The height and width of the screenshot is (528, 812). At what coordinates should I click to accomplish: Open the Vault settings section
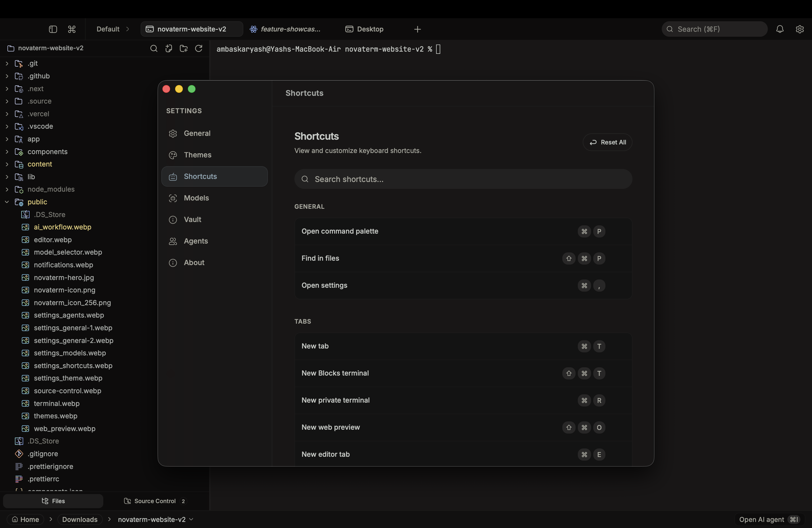pos(214,219)
